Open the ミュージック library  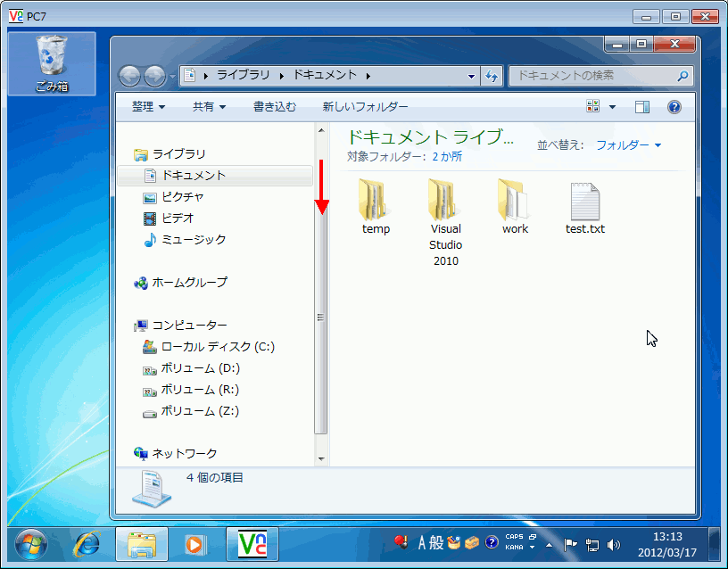pos(186,239)
